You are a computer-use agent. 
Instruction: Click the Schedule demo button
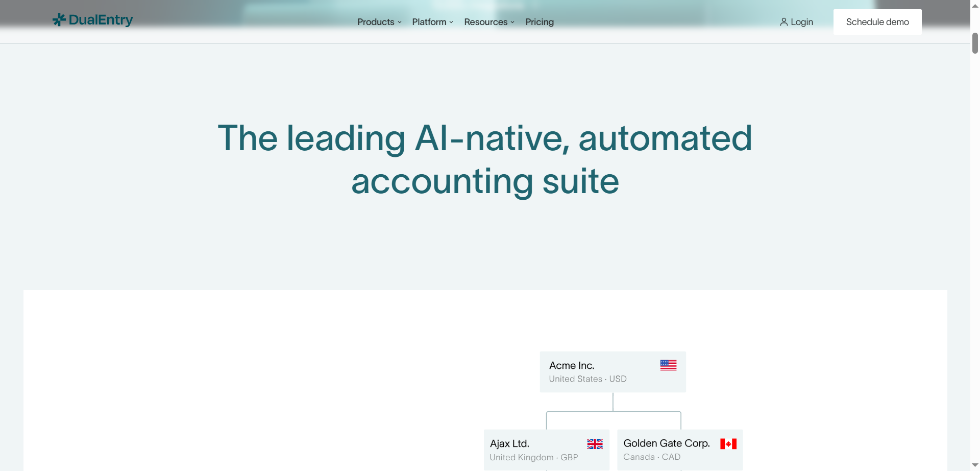[877, 21]
